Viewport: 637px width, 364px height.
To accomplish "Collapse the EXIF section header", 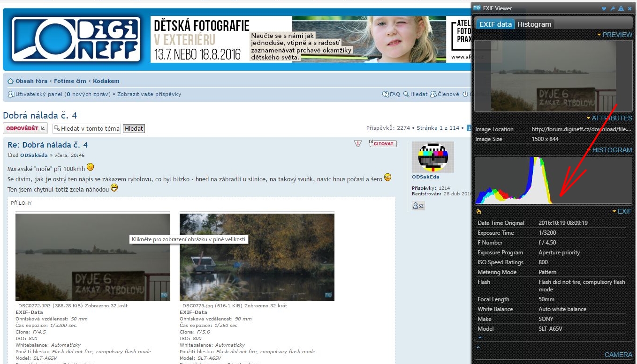I will click(622, 211).
